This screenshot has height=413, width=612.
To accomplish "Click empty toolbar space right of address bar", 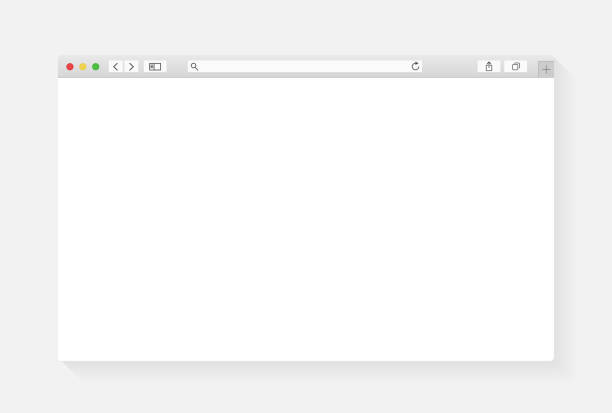I will tap(450, 67).
